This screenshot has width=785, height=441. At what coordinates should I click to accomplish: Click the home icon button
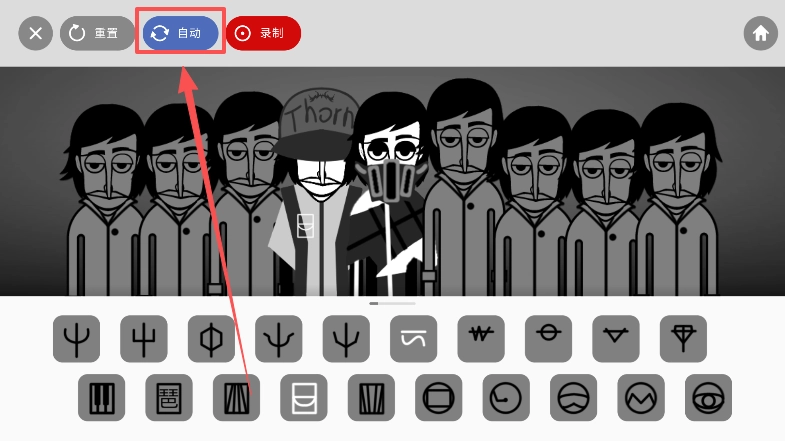(760, 33)
